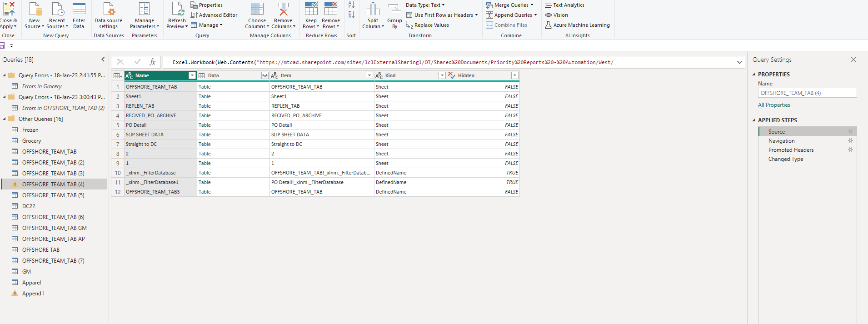Screen dimensions: 868x324
Task: Click Replace Values
Action: (x=427, y=25)
